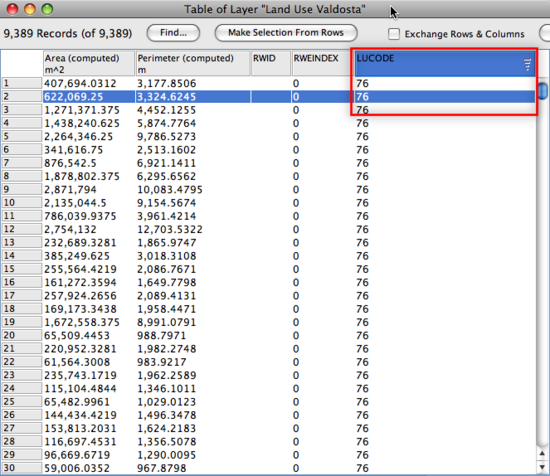
Task: Select row number 30 header
Action: tap(22, 468)
